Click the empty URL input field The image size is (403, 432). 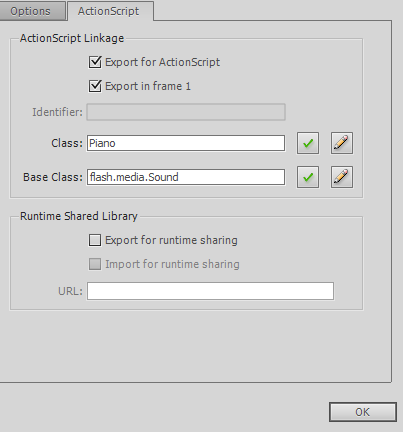[x=210, y=291]
